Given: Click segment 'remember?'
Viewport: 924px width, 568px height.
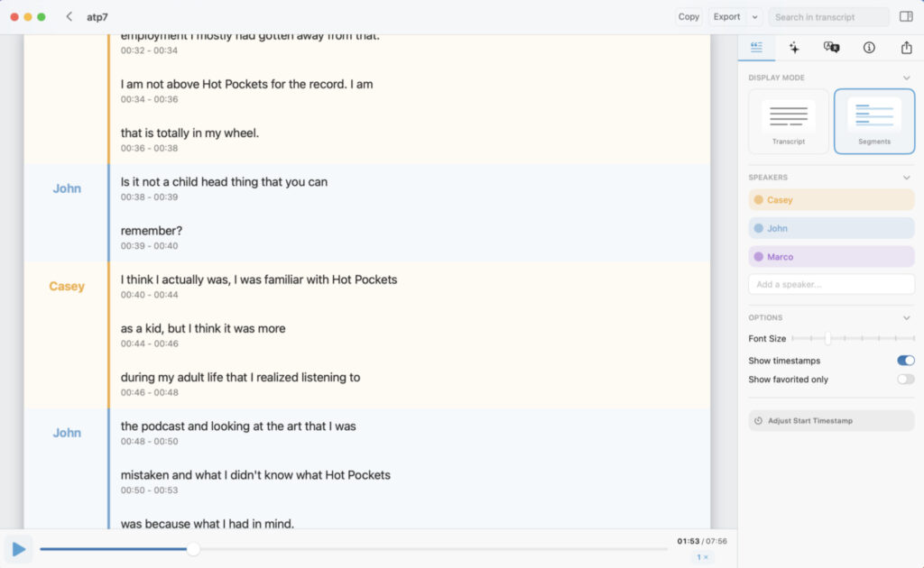Looking at the screenshot, I should coord(152,231).
